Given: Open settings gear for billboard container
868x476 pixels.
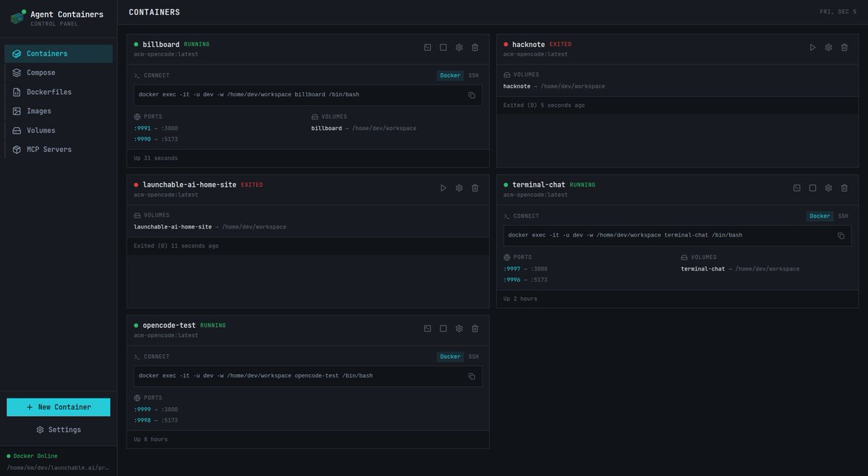Looking at the screenshot, I should (x=459, y=48).
